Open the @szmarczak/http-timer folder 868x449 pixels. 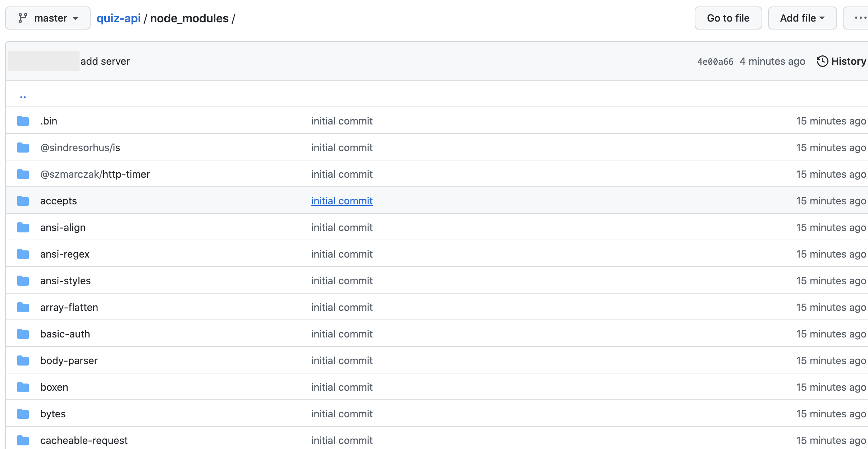click(95, 174)
